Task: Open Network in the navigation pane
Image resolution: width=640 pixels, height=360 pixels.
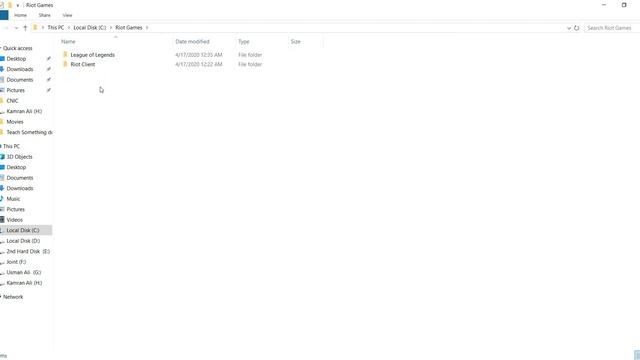Action: tap(13, 297)
